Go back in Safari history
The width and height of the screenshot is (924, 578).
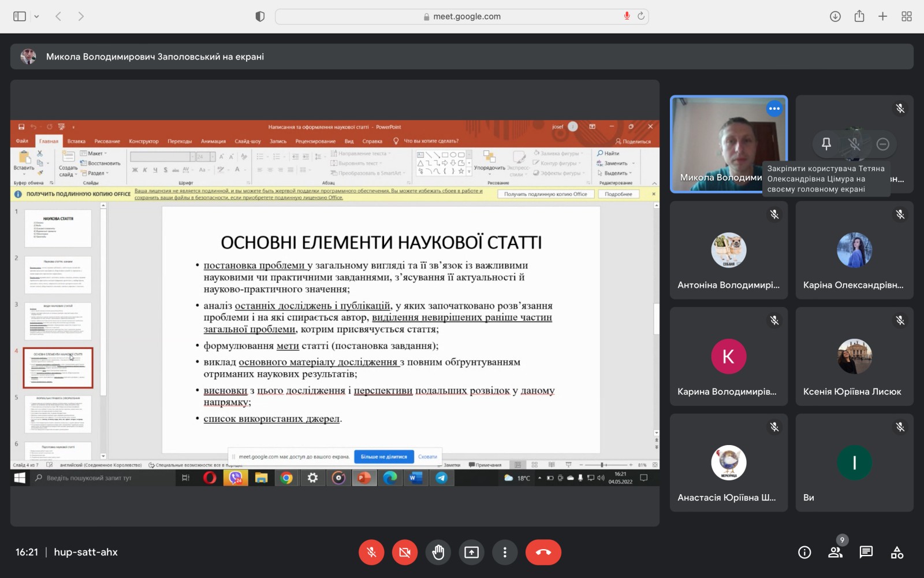pyautogui.click(x=58, y=16)
